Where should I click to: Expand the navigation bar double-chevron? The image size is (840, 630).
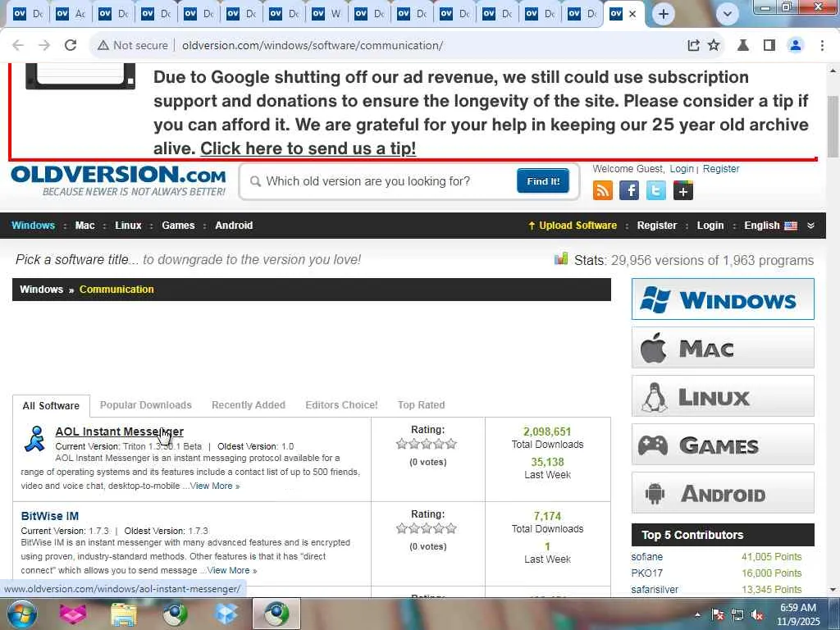(x=810, y=226)
